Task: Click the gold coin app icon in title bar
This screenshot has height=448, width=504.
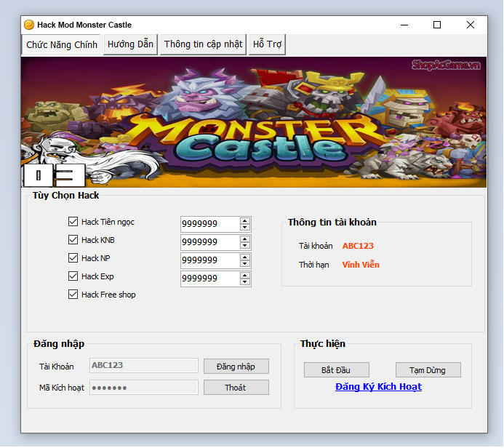Action: [x=29, y=25]
